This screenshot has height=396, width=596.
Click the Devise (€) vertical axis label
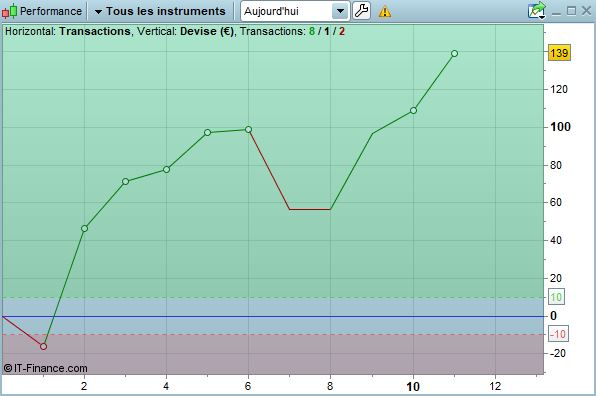[x=207, y=32]
